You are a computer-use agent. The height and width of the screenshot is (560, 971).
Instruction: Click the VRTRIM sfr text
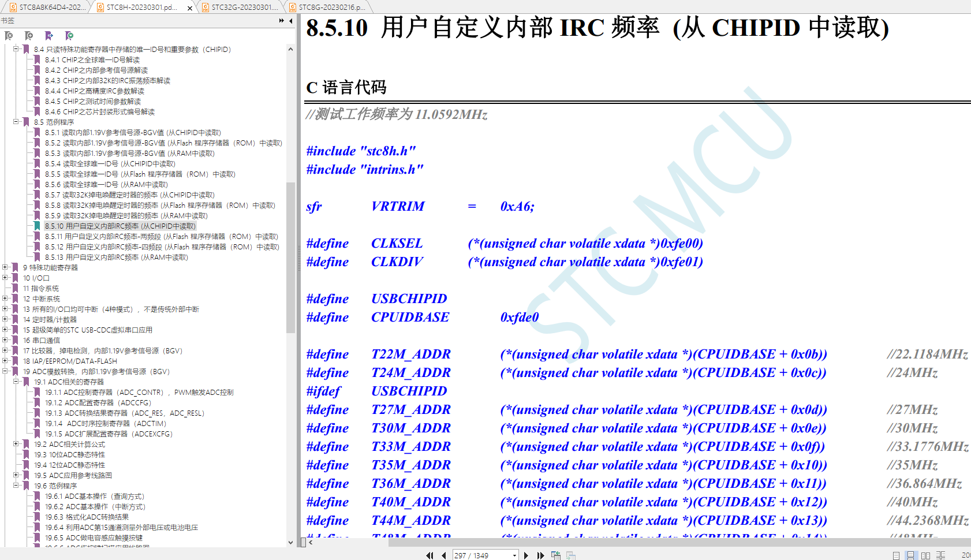tap(398, 207)
